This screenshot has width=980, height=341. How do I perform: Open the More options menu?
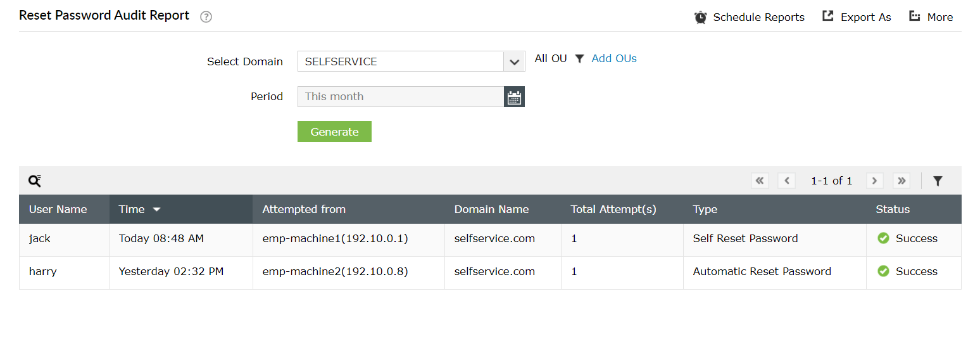(914, 16)
